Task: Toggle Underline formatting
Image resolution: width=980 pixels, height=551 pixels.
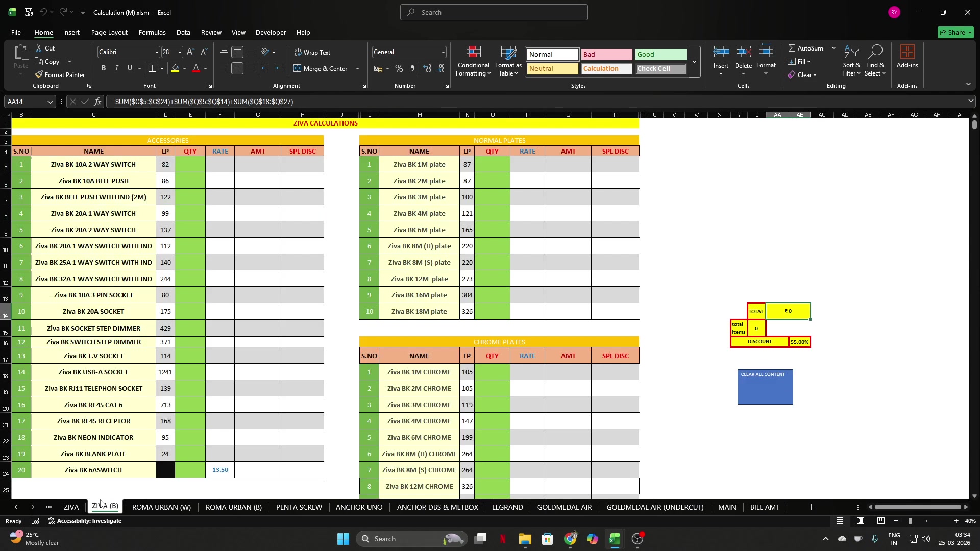Action: point(130,68)
